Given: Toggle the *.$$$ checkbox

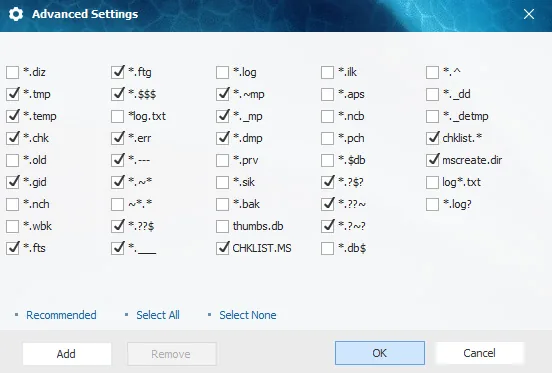Looking at the screenshot, I should 118,94.
